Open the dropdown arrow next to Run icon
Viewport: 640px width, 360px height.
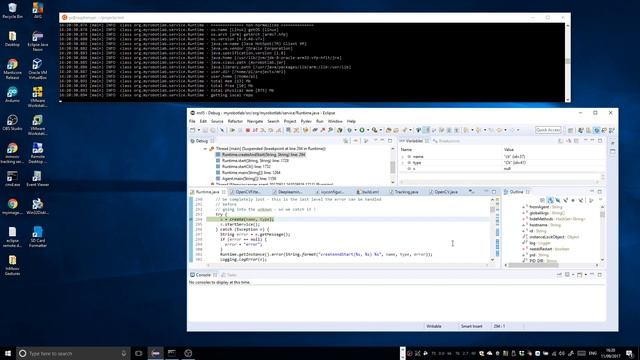point(368,130)
